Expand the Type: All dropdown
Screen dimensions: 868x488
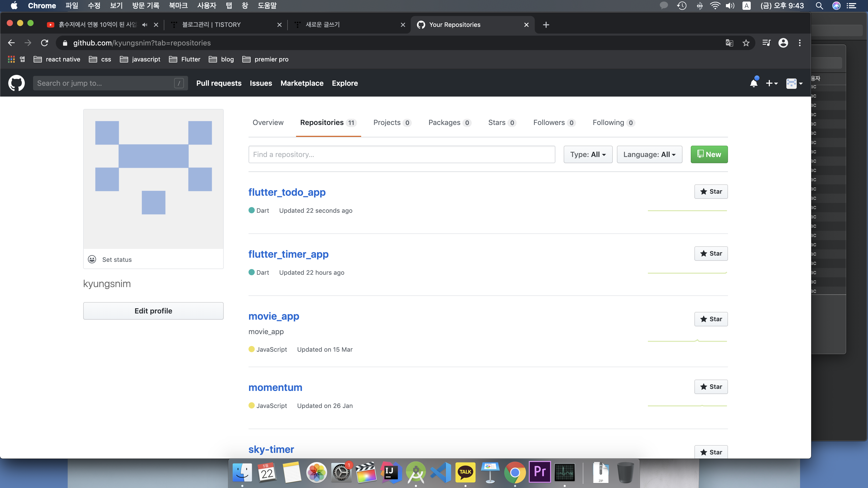click(x=588, y=154)
